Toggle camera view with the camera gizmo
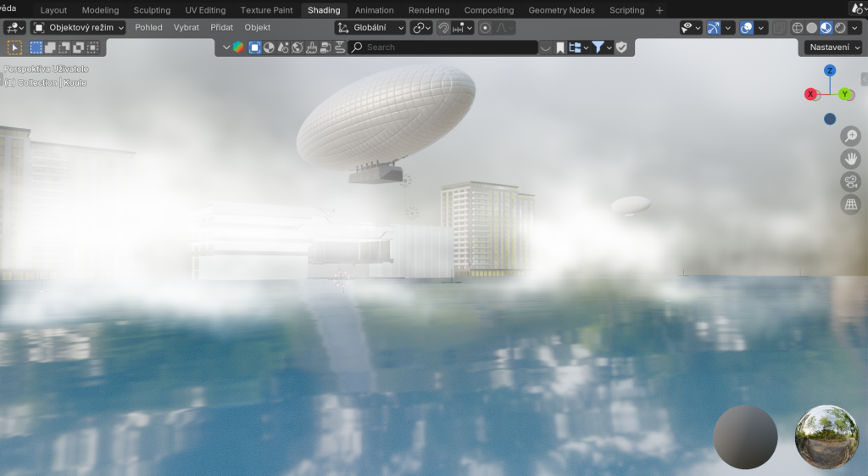The height and width of the screenshot is (476, 868). pos(850,182)
